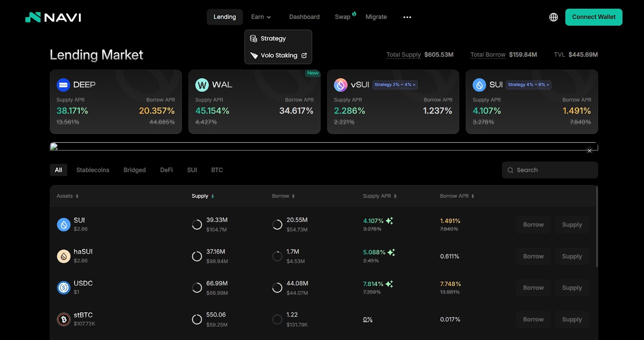Click the haSUI row asset icon
The image size is (644, 340).
(64, 256)
